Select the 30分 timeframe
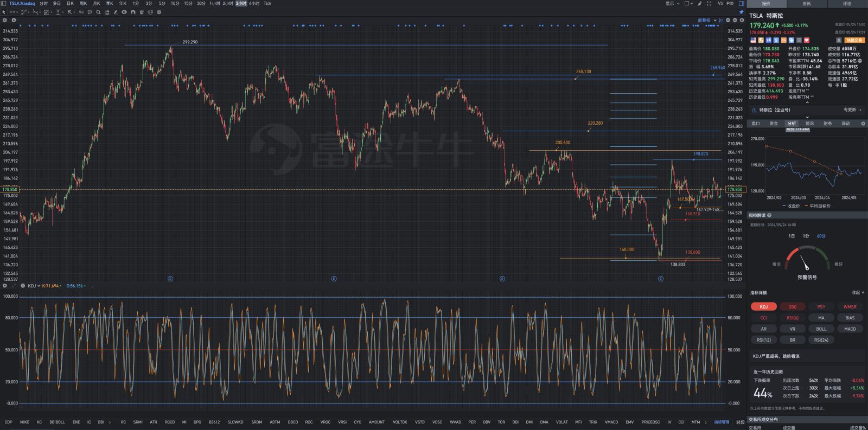Image resolution: width=868 pixels, height=430 pixels. click(201, 3)
